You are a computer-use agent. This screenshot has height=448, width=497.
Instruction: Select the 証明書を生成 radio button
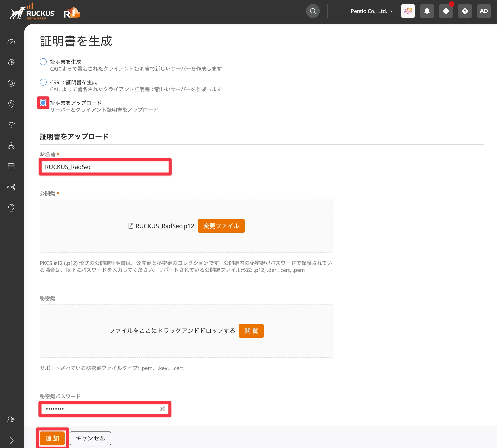[43, 62]
